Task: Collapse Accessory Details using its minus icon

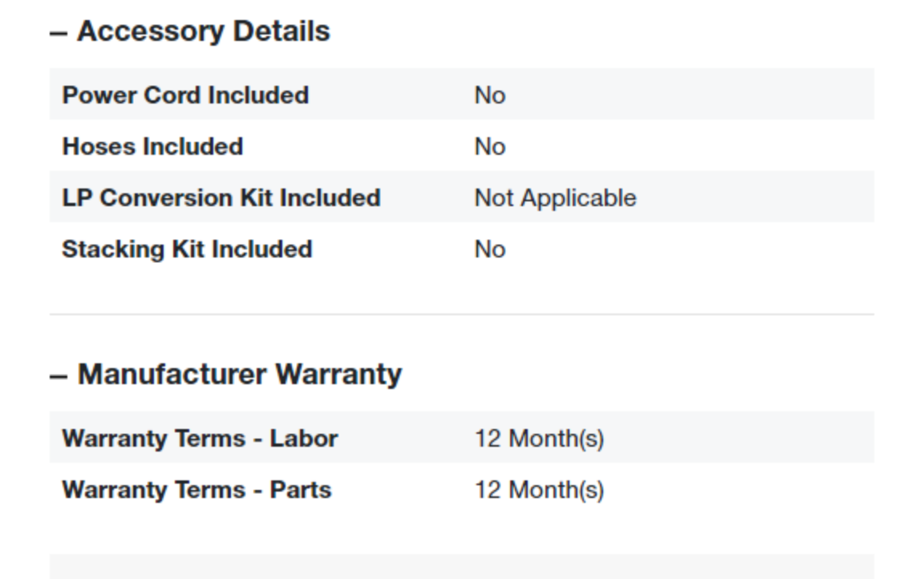Action: (x=58, y=33)
